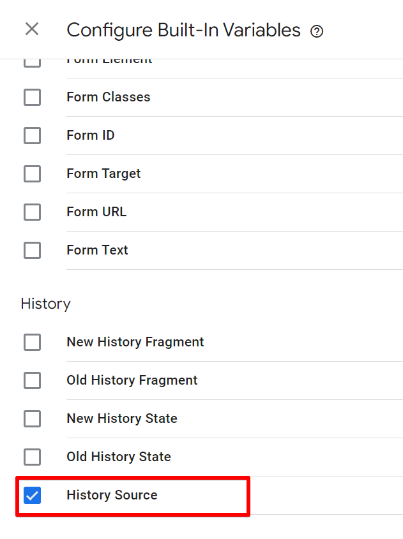Click the Form URL label
Screen dimensions: 403x539
pos(97,212)
